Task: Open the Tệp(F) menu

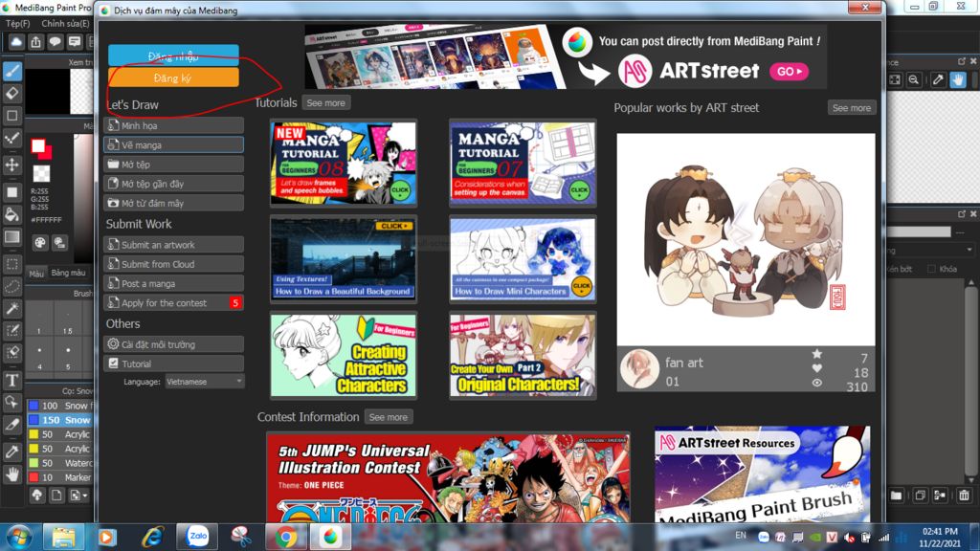Action: pyautogui.click(x=17, y=23)
